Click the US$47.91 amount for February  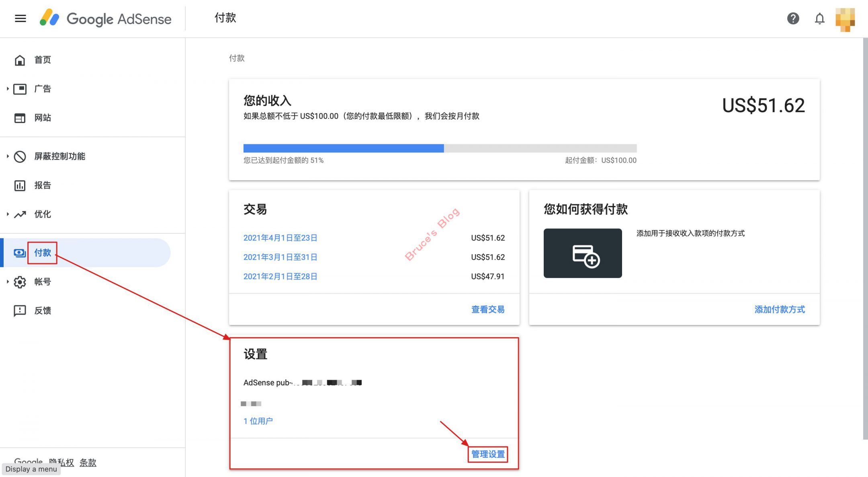click(x=488, y=276)
